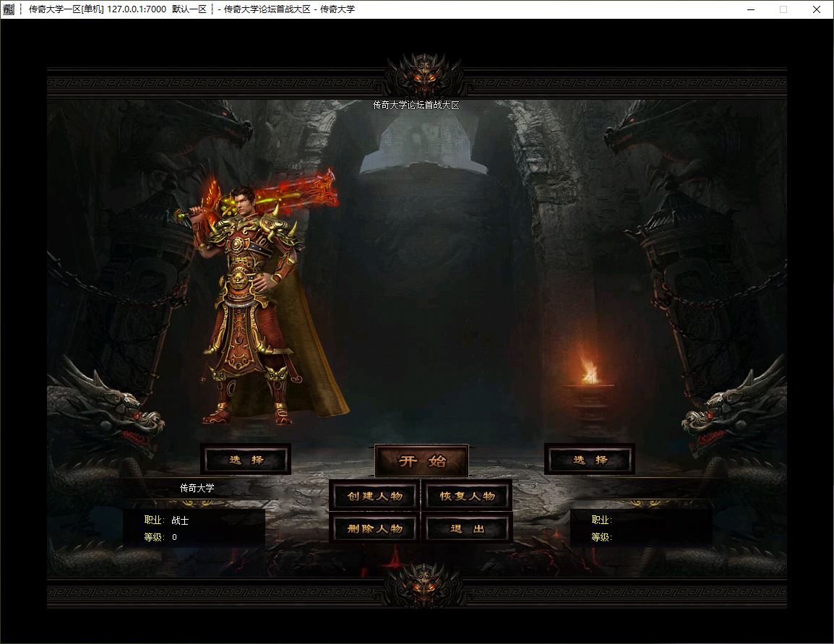Click the right panel 职业 label
The width and height of the screenshot is (834, 644).
point(601,520)
